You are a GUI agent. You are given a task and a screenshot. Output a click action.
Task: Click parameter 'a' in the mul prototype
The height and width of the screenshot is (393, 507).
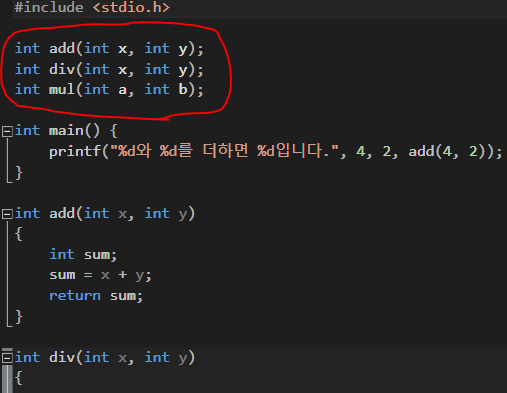click(122, 90)
